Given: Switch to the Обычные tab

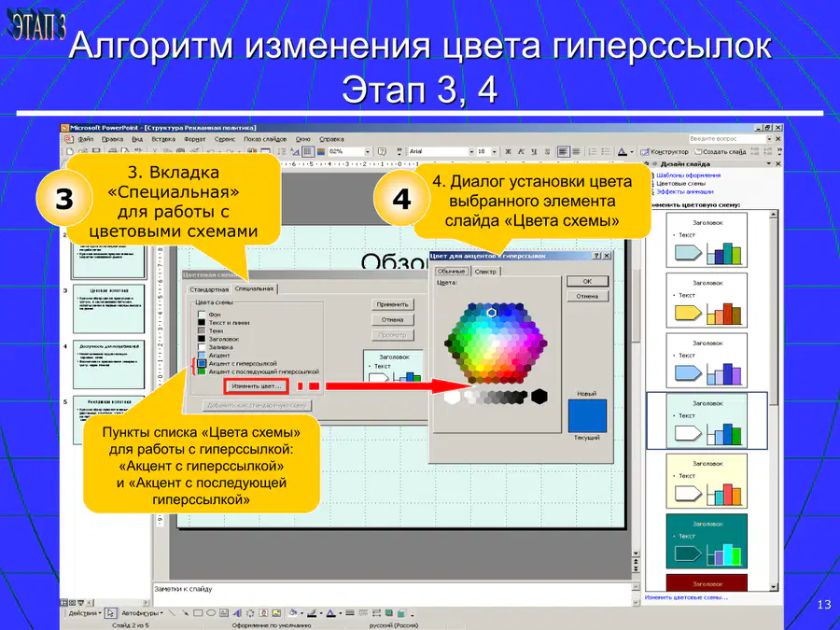Looking at the screenshot, I should point(451,271).
